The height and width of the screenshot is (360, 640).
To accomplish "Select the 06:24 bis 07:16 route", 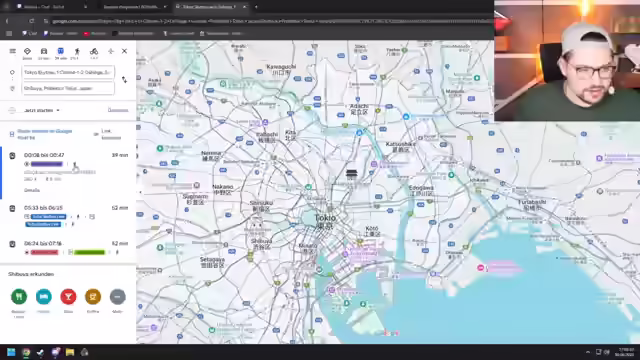I will click(x=68, y=248).
